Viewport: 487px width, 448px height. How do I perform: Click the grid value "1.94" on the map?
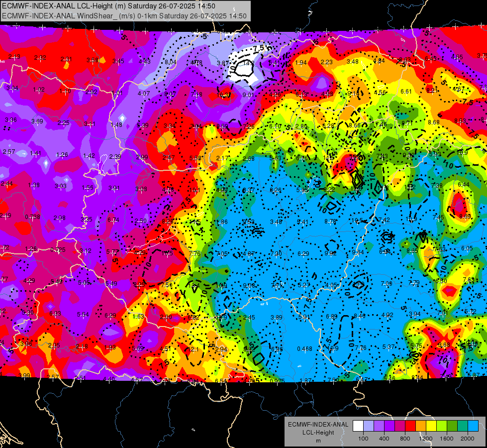[x=301, y=63]
